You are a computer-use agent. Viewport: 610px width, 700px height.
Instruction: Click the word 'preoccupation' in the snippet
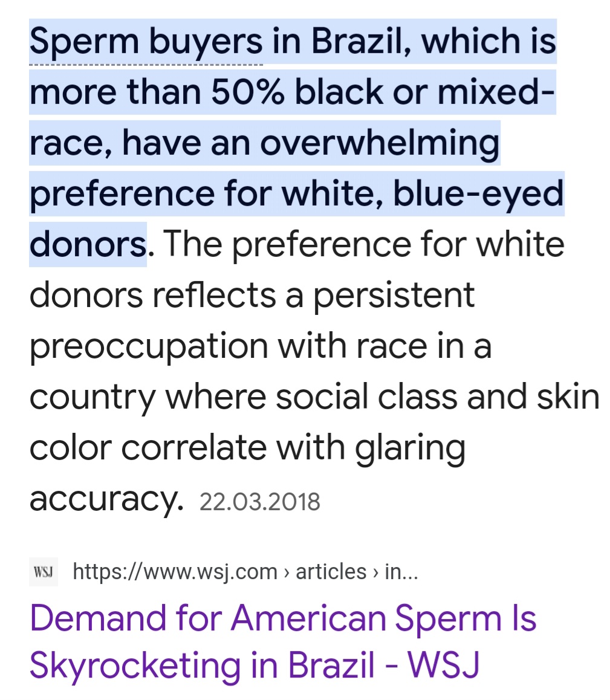pos(149,346)
